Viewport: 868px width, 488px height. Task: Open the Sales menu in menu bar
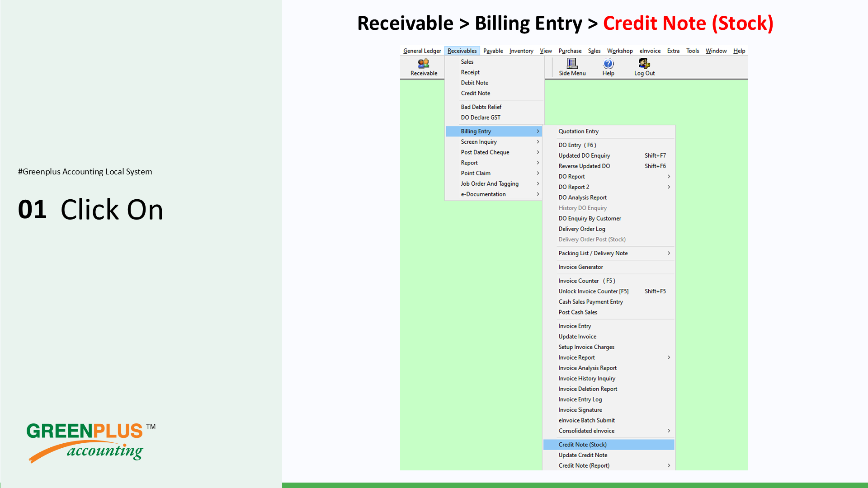tap(594, 51)
